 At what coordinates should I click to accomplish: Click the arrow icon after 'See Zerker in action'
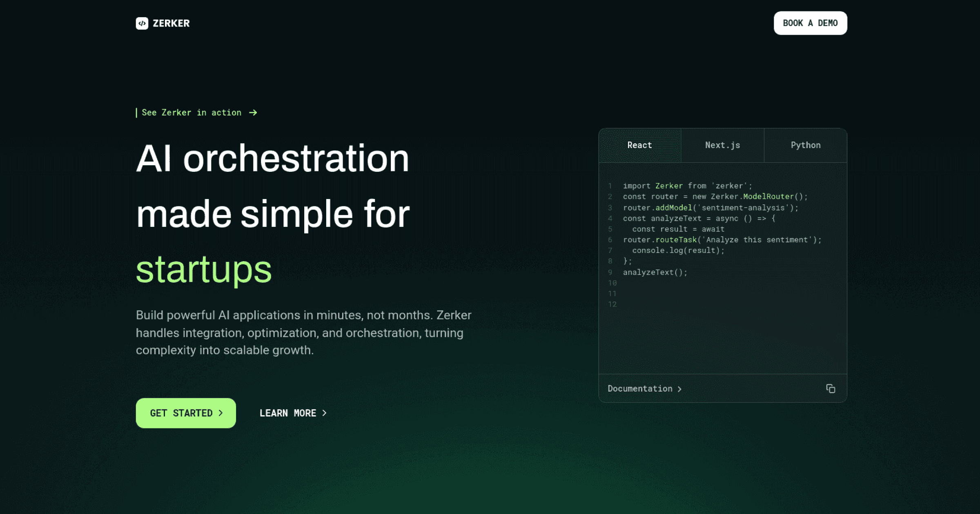(253, 113)
